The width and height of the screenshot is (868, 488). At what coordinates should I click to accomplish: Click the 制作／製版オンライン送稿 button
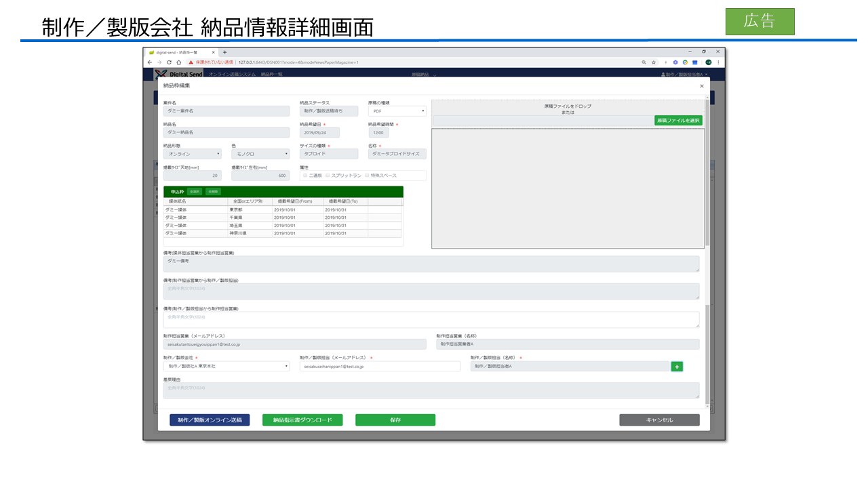point(210,420)
